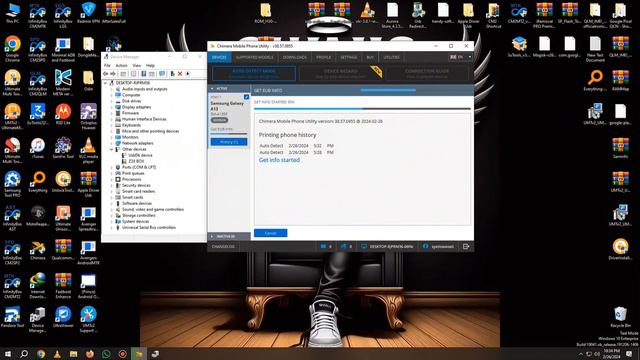
Task: Select the Auto Detect Mode button
Action: 254,73
